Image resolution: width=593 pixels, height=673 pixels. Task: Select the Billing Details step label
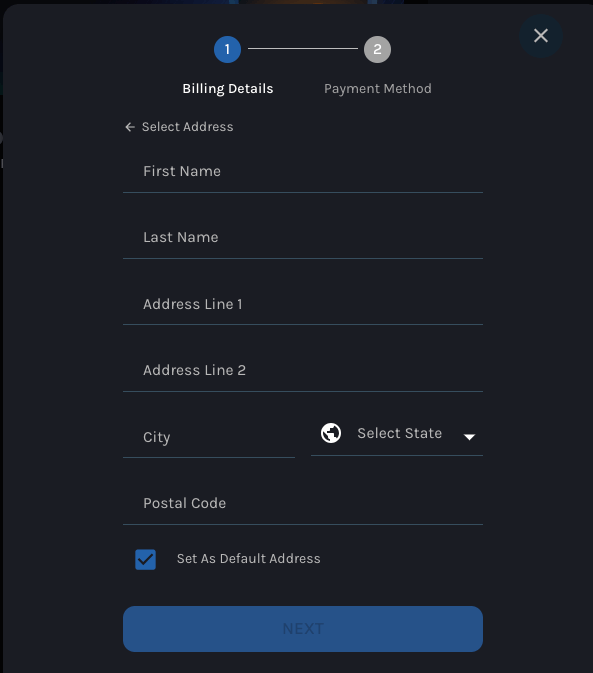point(228,89)
